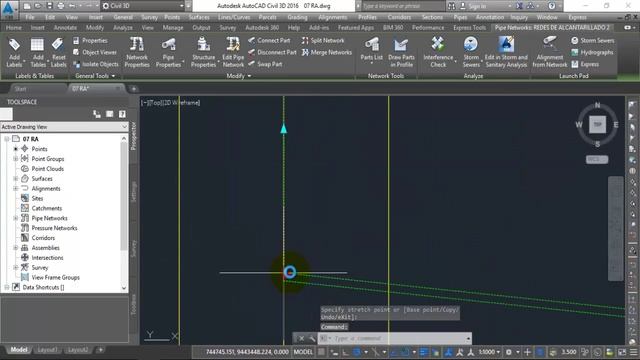This screenshot has width=640, height=360.
Task: Select Catchments tree item
Action: click(47, 208)
